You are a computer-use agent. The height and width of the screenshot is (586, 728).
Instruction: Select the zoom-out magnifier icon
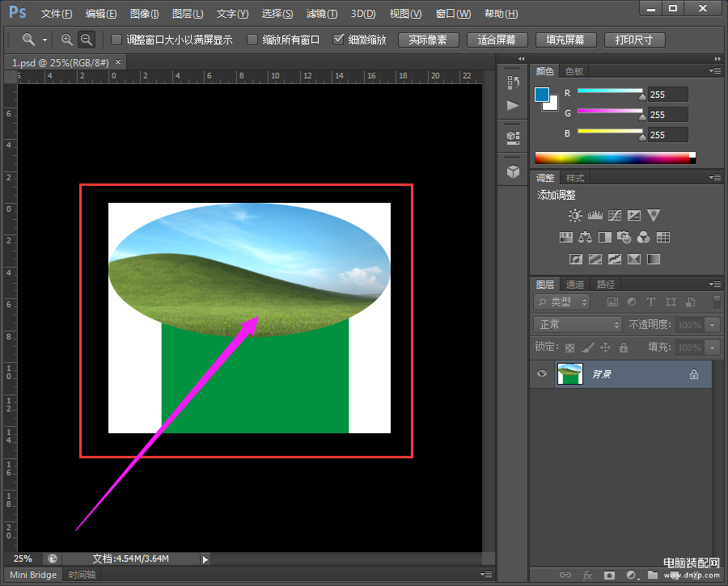(87, 40)
